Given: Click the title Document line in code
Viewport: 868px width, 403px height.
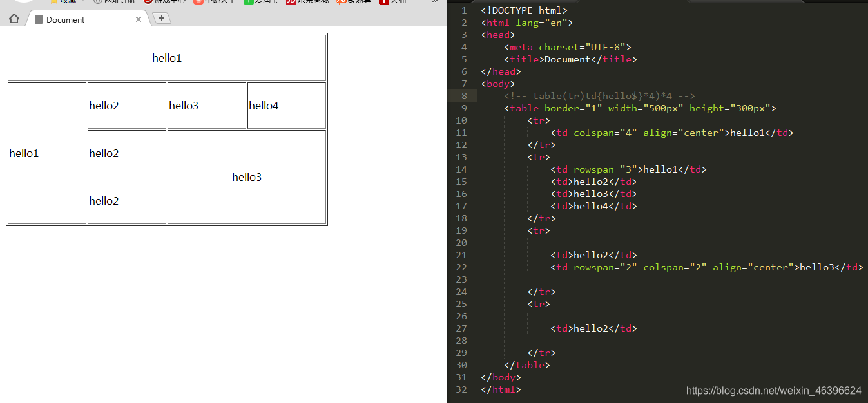Looking at the screenshot, I should pyautogui.click(x=570, y=59).
